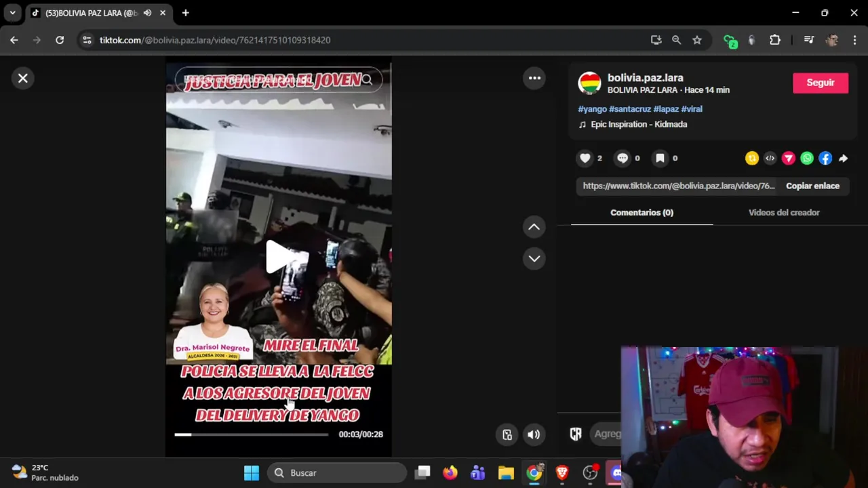Image resolution: width=868 pixels, height=488 pixels.
Task: Switch to Videos del creador tab
Action: [x=784, y=212]
